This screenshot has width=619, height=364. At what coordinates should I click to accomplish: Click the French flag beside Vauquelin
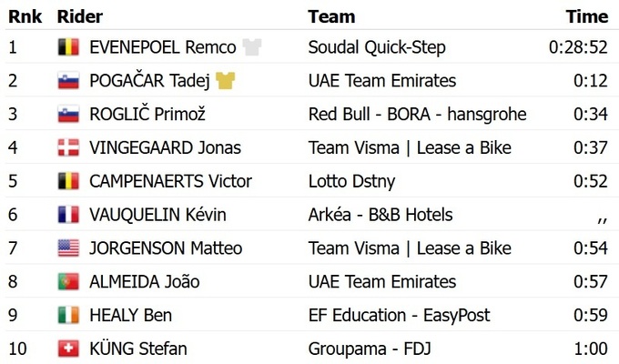pyautogui.click(x=68, y=215)
